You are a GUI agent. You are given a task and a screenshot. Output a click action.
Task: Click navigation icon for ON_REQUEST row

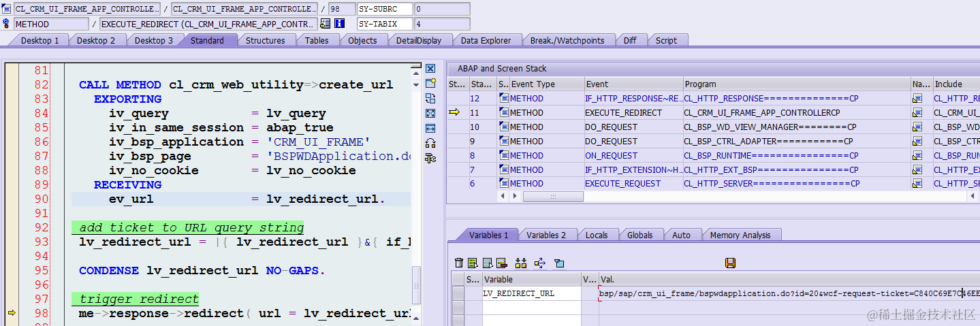click(917, 156)
